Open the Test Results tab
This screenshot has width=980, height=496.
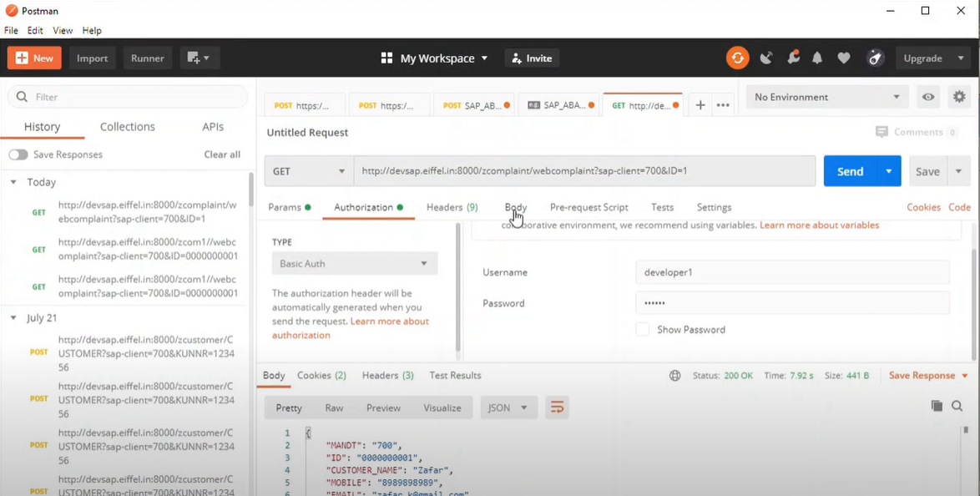pyautogui.click(x=455, y=375)
